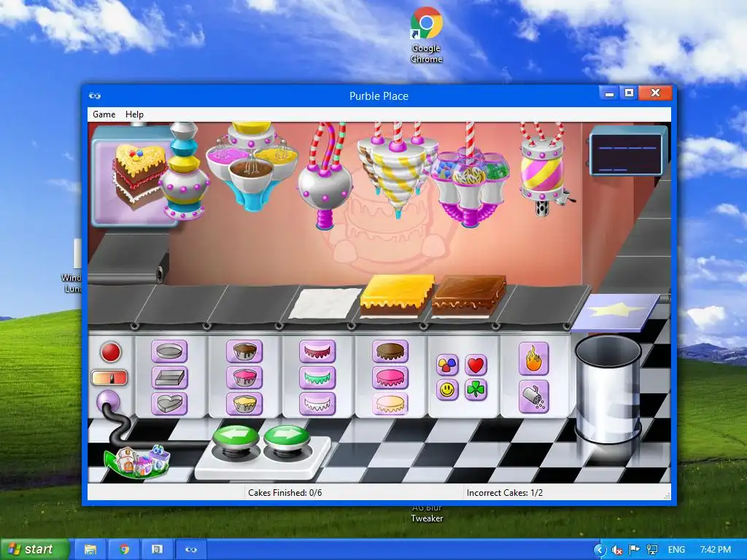This screenshot has width=747, height=560.
Task: Open Google Chrome desktop shortcut
Action: pos(426,36)
